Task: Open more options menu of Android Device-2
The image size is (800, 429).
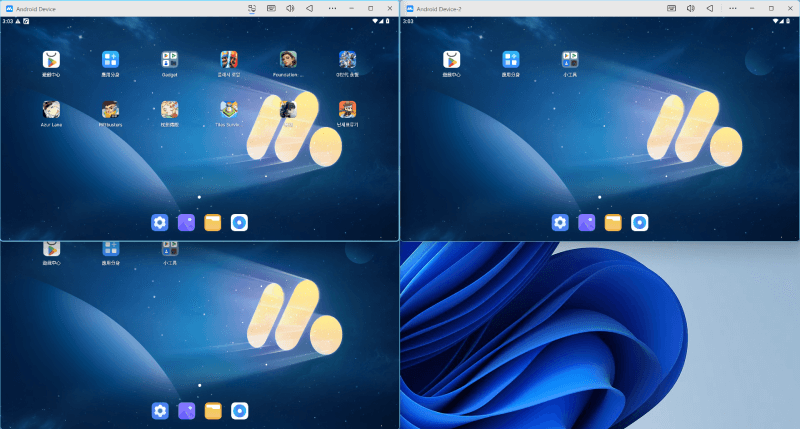Action: [733, 9]
